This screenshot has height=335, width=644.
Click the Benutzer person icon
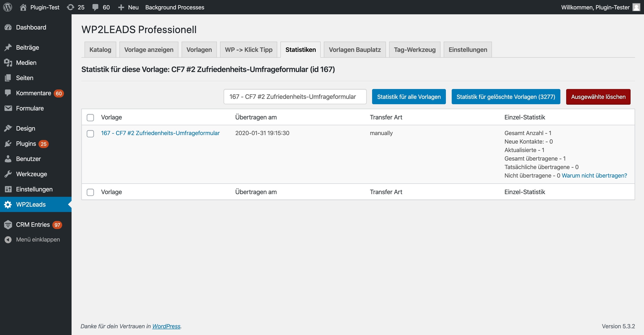pos(8,159)
